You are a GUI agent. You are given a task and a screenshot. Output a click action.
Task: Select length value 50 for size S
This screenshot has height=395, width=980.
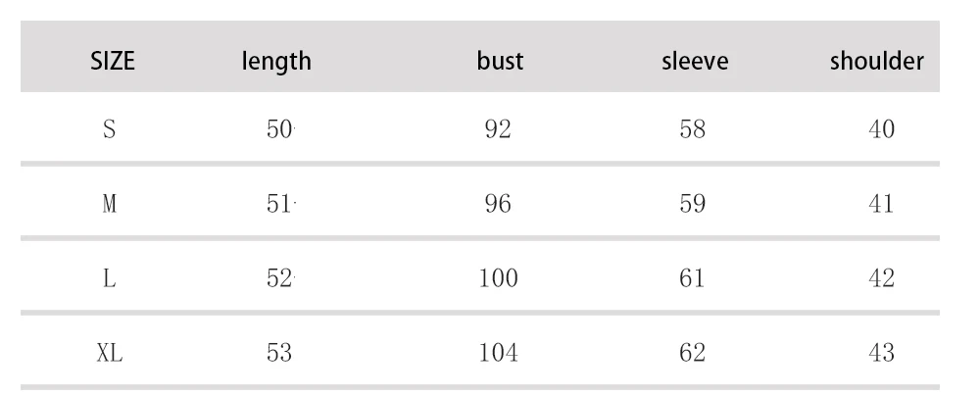point(279,129)
